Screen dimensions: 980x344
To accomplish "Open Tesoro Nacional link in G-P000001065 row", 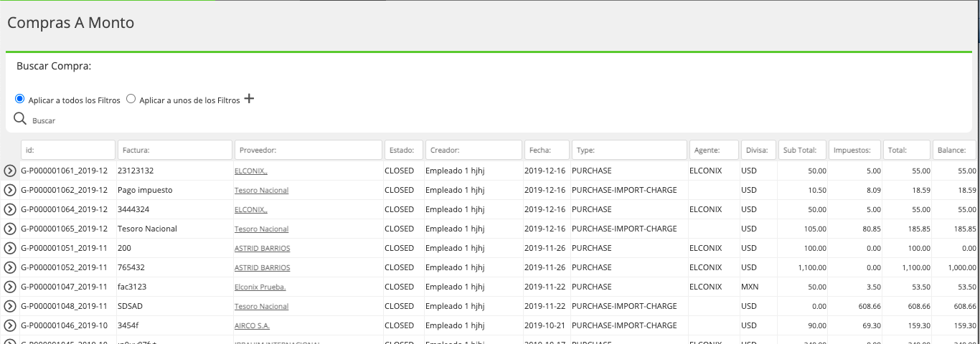I will point(261,229).
